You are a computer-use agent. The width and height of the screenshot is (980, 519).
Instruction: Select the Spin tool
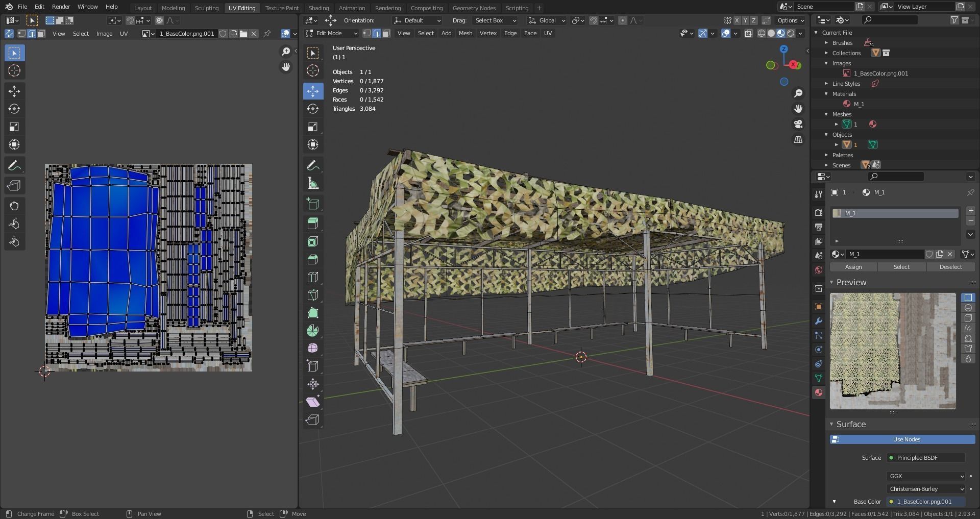pos(313,331)
